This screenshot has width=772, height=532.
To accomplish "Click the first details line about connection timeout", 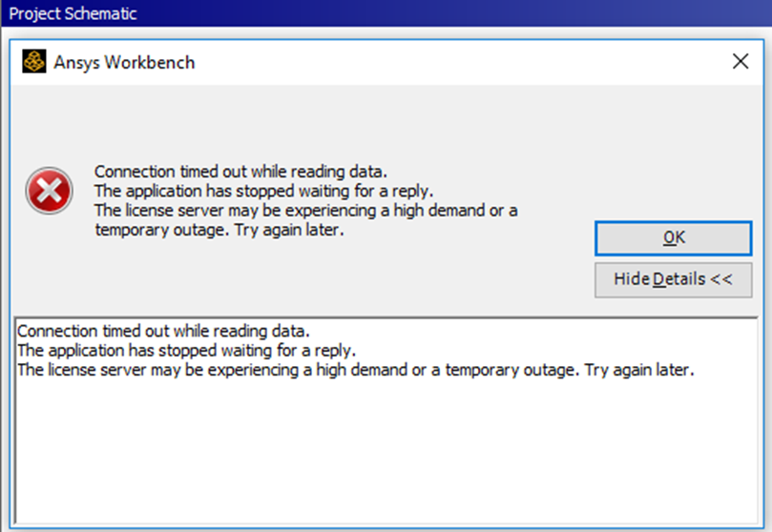I will [163, 331].
